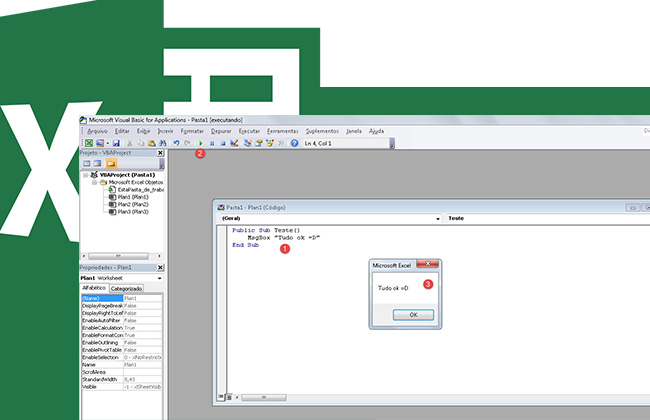This screenshot has width=650, height=420.
Task: Click the greyed Redo arrow icon
Action: coord(187,143)
